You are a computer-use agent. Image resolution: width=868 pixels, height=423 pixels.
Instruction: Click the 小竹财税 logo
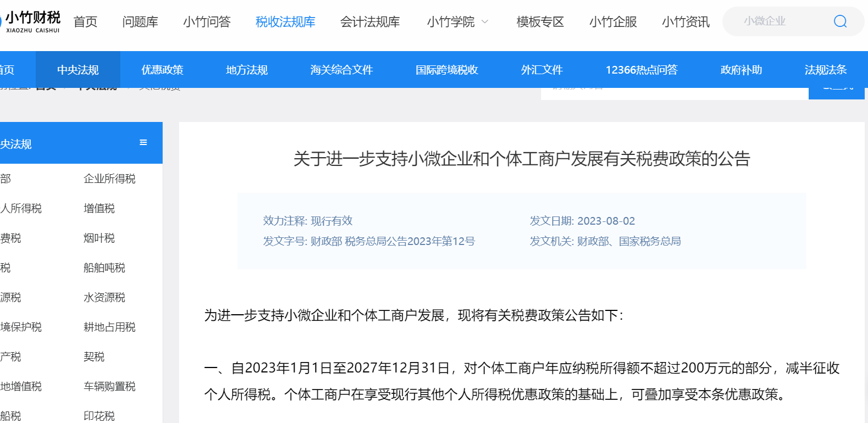tap(32, 21)
